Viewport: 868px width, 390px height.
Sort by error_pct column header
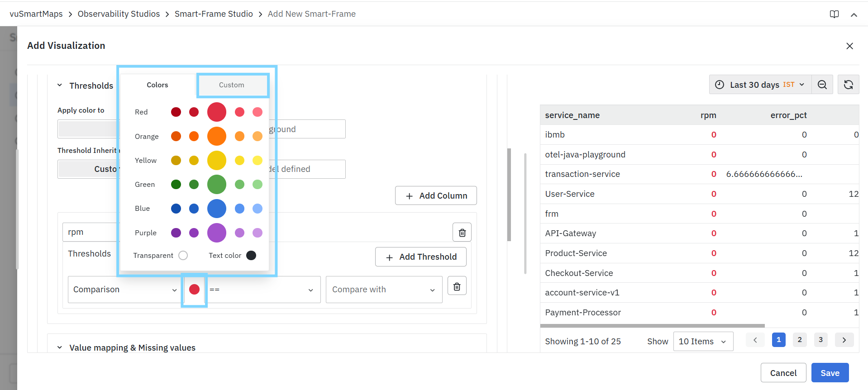788,115
